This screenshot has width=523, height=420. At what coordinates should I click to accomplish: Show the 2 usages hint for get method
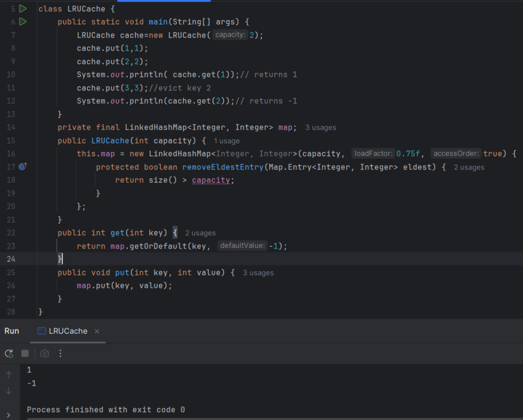click(x=200, y=233)
